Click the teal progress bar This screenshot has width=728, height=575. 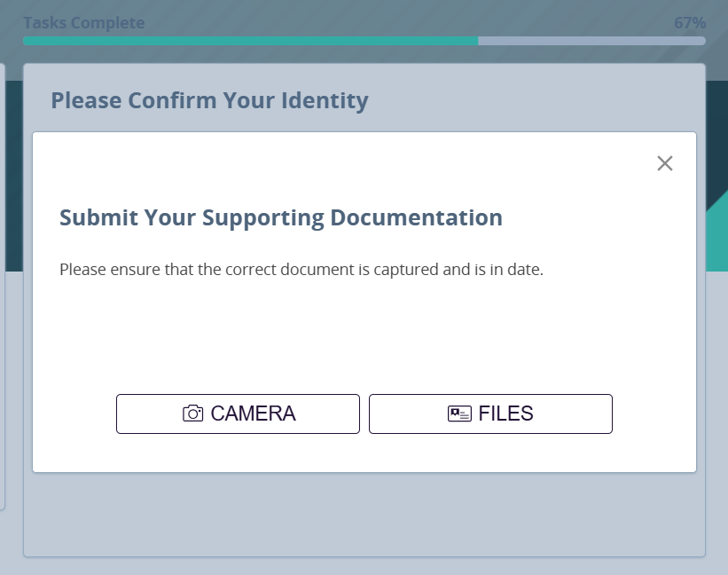click(248, 41)
